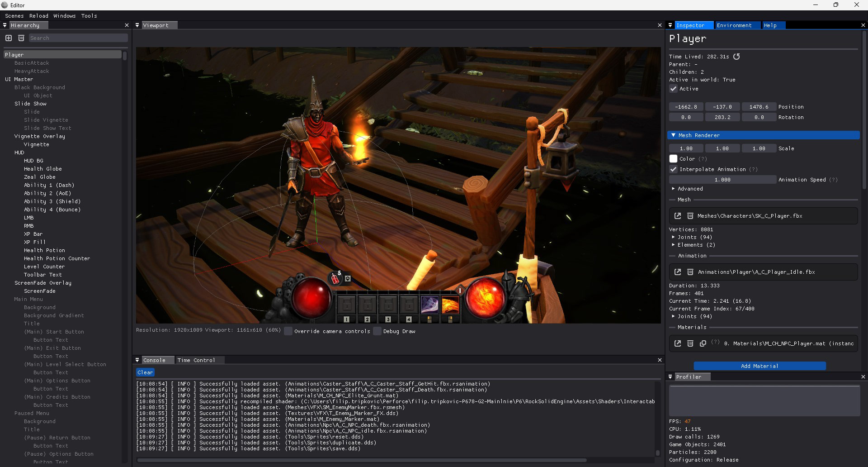Open the A_C_Player_Idle.fbx animation link icon
This screenshot has height=467, width=868.
point(678,272)
